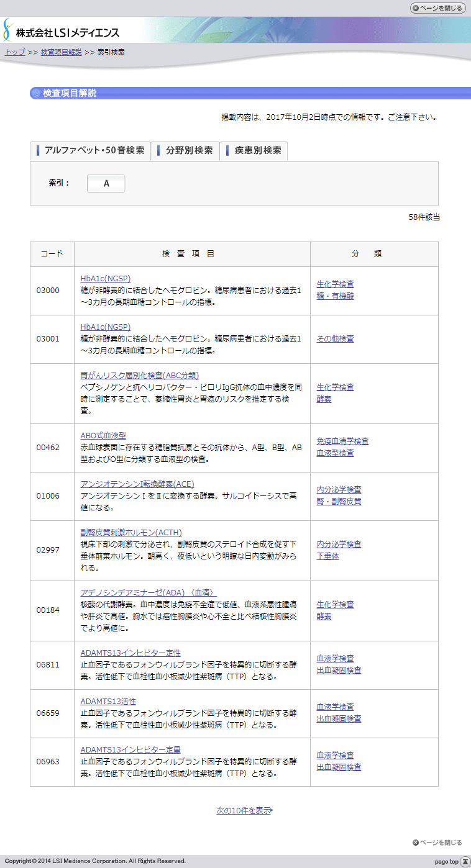471x868 pixels.
Task: Open the 分野別検索 tab
Action: click(185, 150)
